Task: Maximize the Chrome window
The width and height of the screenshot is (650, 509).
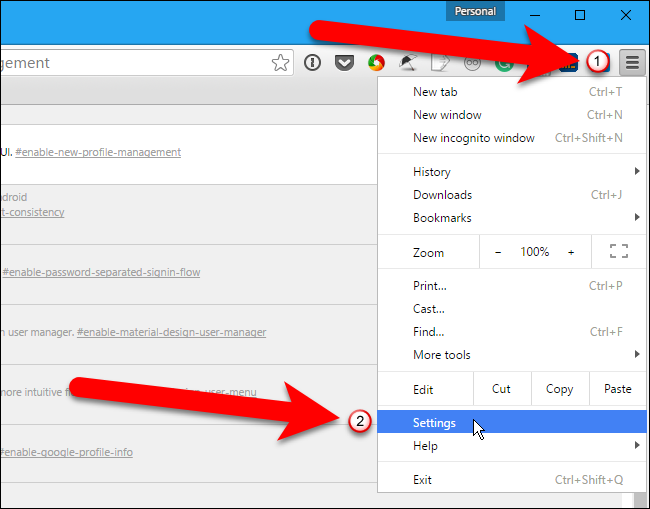Action: [580, 15]
